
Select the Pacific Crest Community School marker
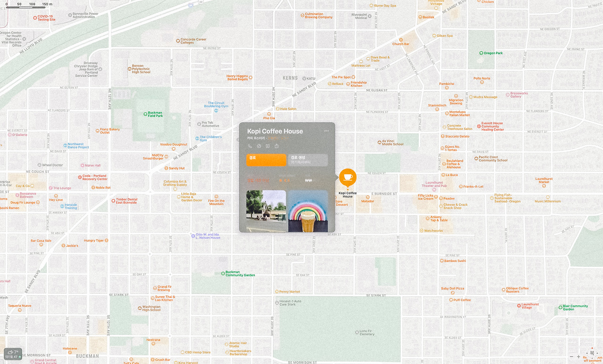[x=476, y=159]
